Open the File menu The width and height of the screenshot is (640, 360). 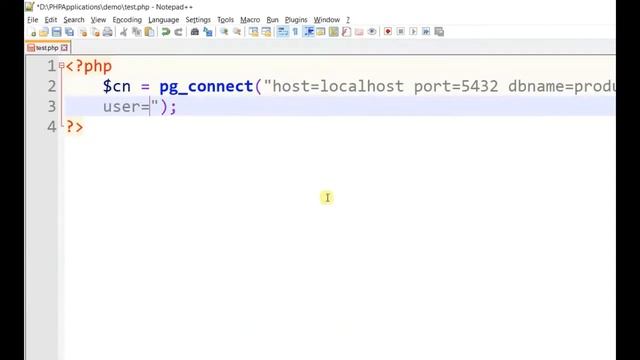[x=33, y=20]
